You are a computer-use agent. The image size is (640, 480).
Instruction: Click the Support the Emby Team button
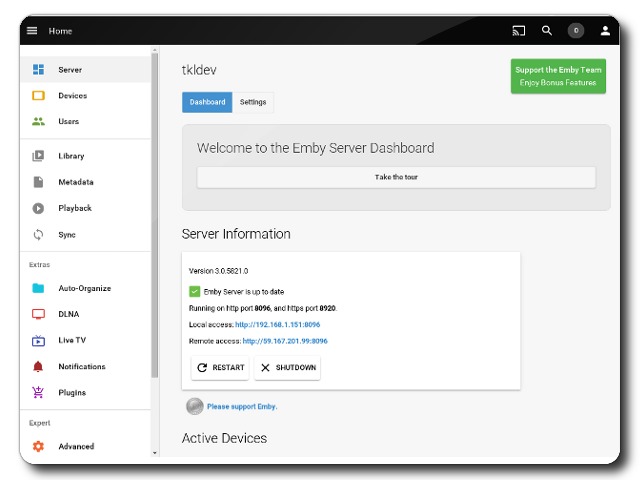click(x=558, y=76)
